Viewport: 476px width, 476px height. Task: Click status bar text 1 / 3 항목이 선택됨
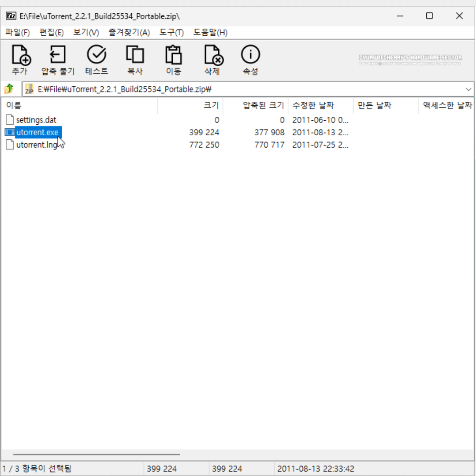coord(37,469)
